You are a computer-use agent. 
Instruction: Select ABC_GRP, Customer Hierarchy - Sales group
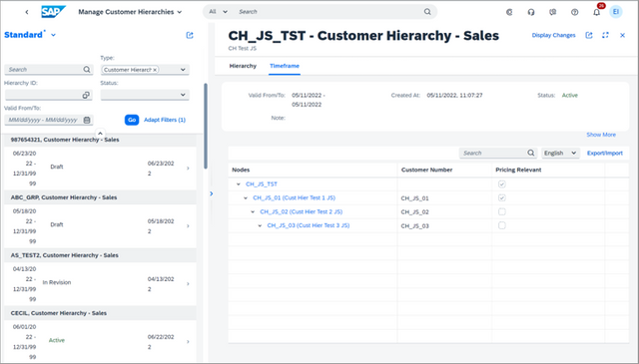pos(100,197)
